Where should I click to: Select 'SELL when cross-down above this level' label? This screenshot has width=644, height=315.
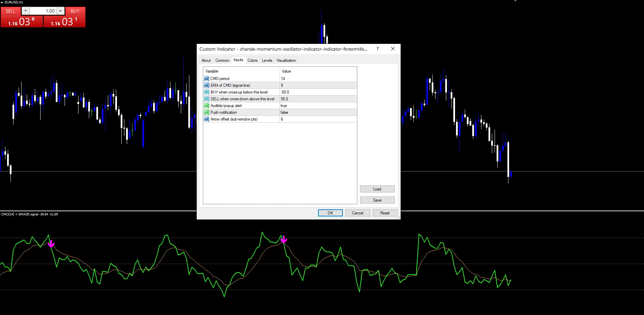(x=242, y=99)
